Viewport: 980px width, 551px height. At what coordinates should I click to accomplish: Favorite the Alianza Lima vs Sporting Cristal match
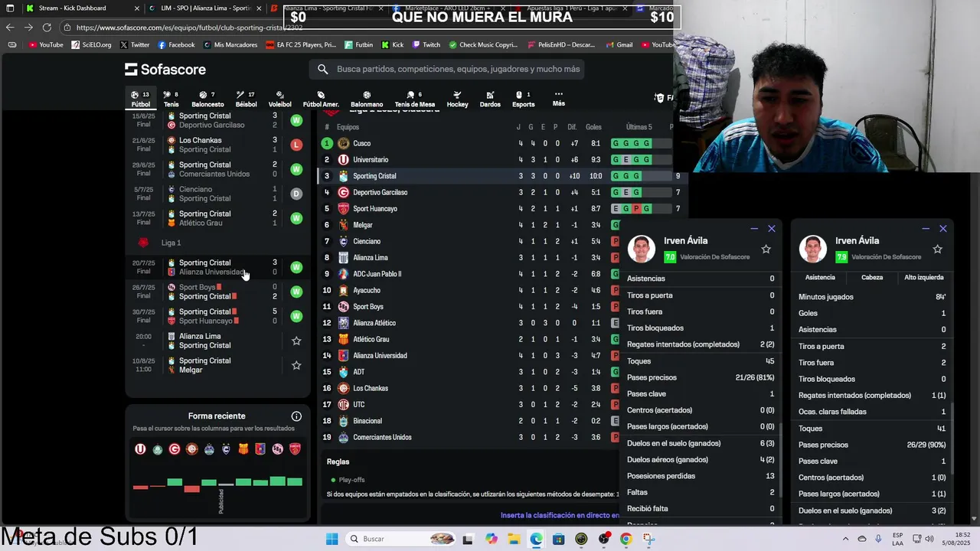tap(296, 341)
